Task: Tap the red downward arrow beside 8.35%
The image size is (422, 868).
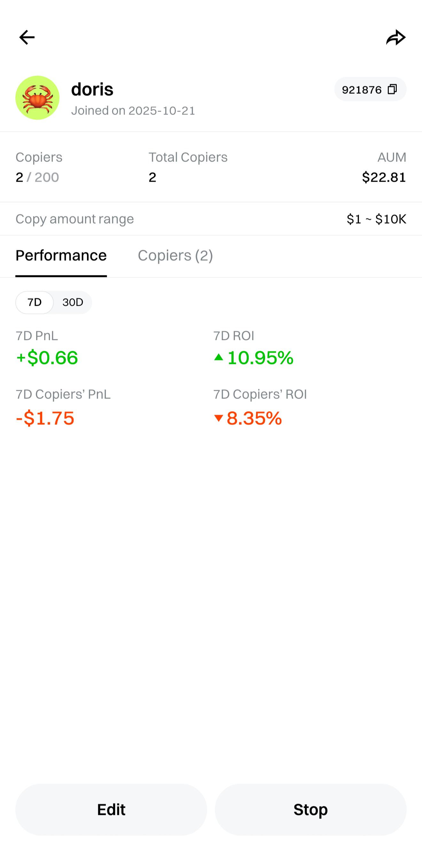Action: tap(218, 419)
